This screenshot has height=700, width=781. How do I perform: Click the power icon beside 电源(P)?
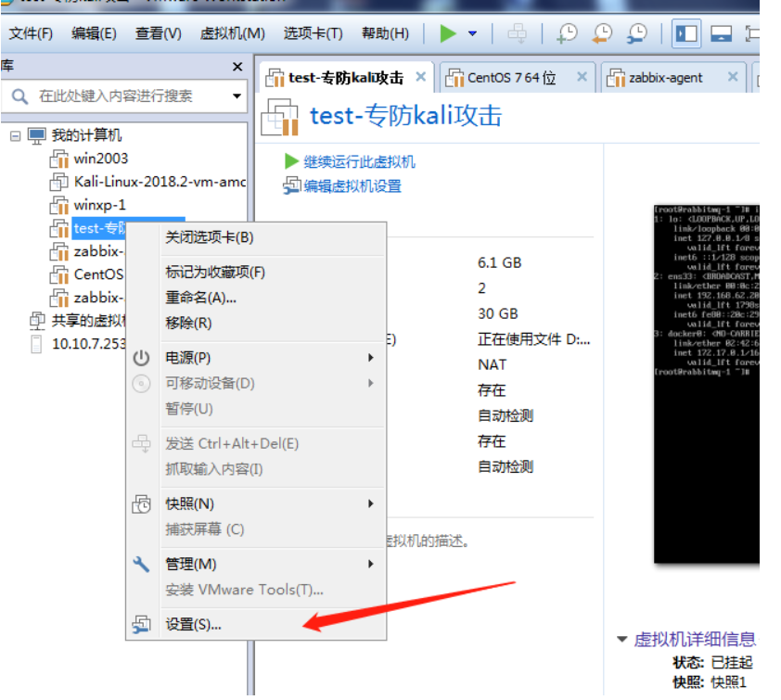(x=142, y=358)
